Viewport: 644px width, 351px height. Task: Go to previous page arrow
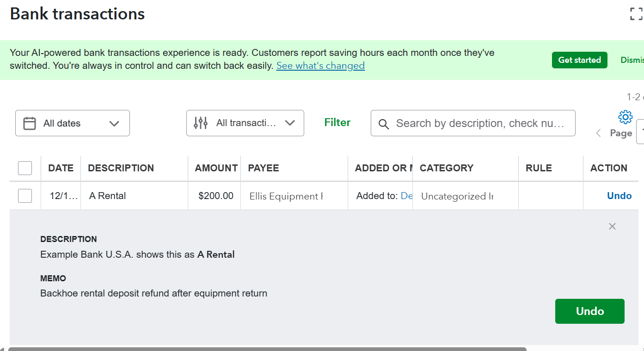coord(599,133)
